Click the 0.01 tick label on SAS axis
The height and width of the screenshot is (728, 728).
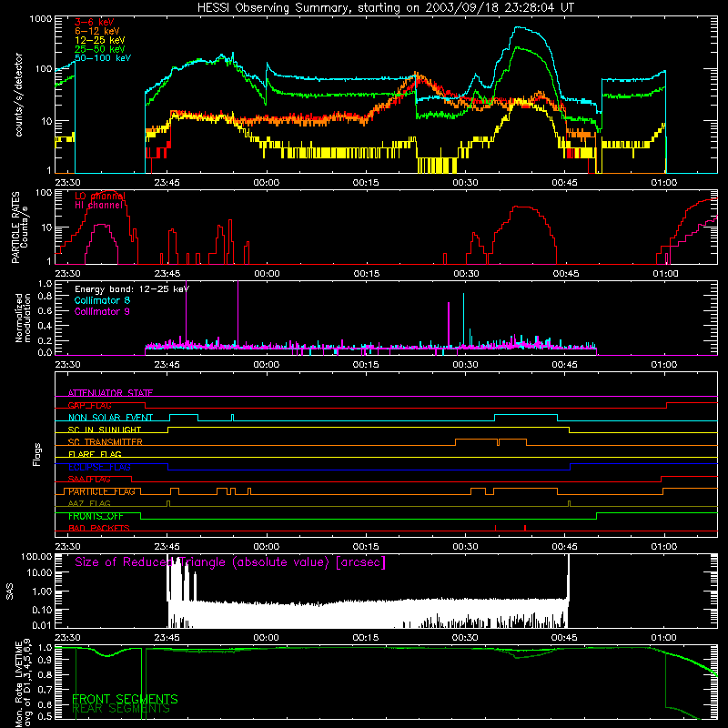42,625
